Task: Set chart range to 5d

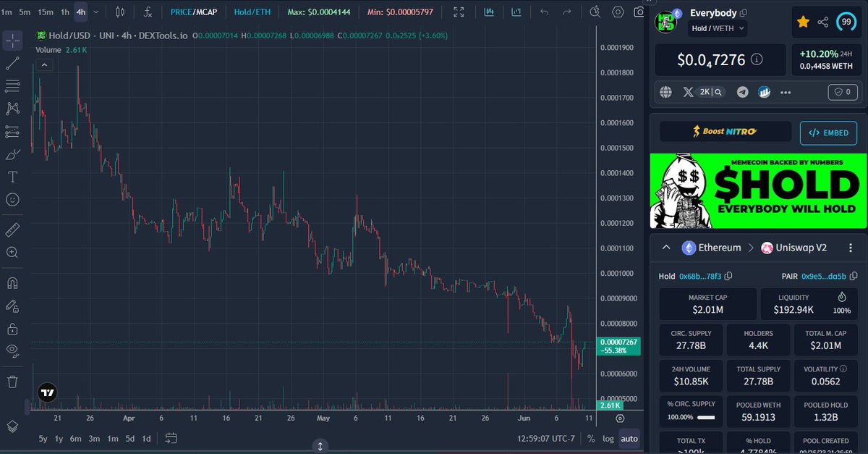Action: click(129, 438)
